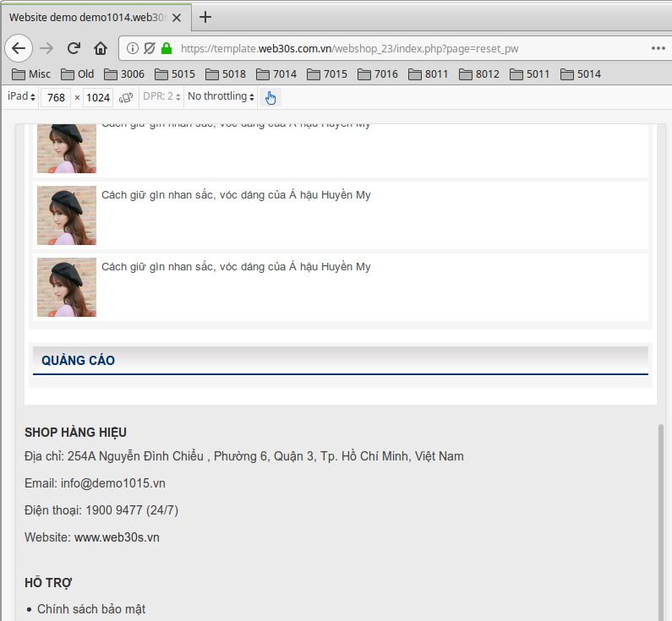Screen dimensions: 672x621
Task: Open the Misc bookmarks folder
Action: coord(31,74)
